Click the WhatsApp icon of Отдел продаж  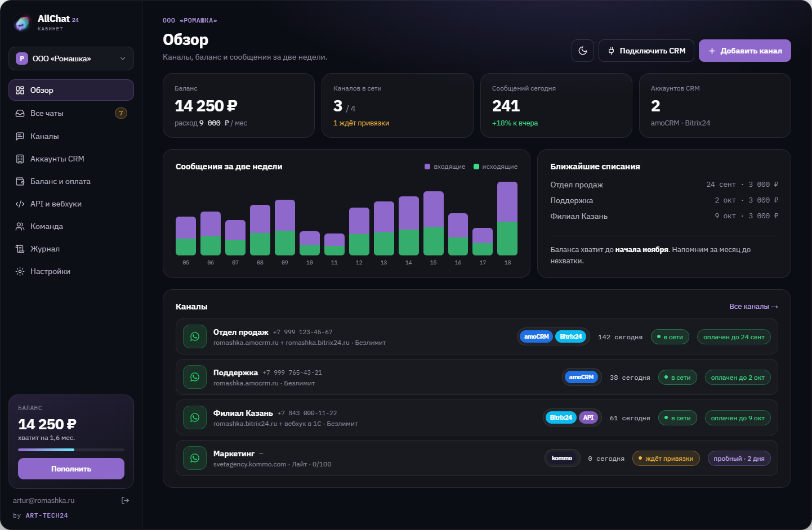[x=195, y=336]
